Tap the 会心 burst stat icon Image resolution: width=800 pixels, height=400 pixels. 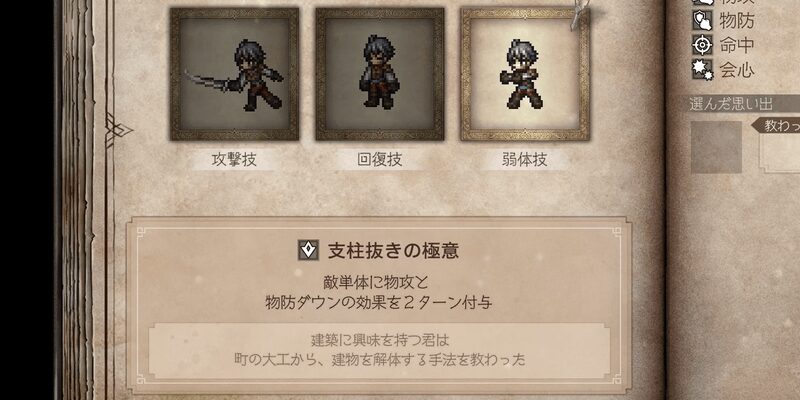coord(703,70)
